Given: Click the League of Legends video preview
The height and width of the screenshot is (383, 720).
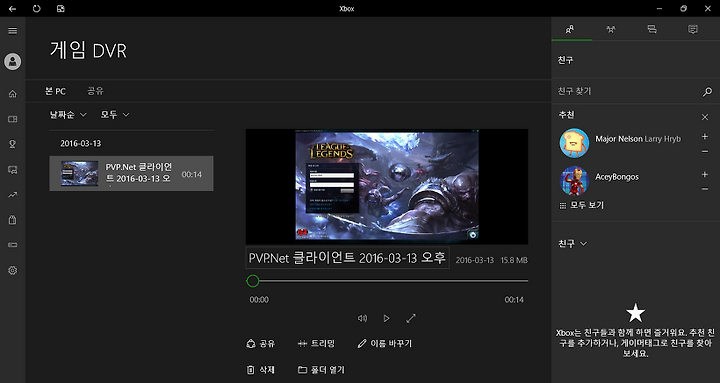Looking at the screenshot, I should point(387,186).
